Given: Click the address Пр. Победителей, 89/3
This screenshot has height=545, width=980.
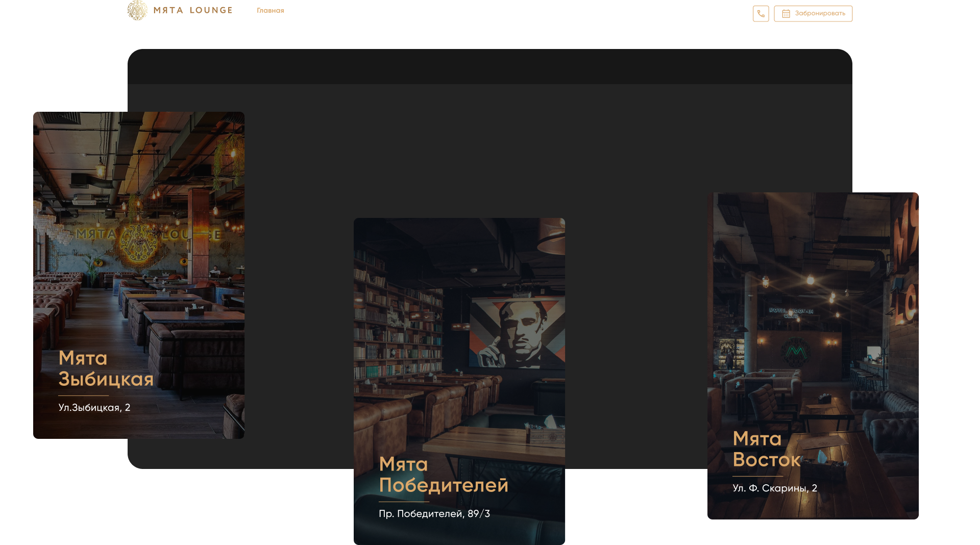Looking at the screenshot, I should [434, 514].
